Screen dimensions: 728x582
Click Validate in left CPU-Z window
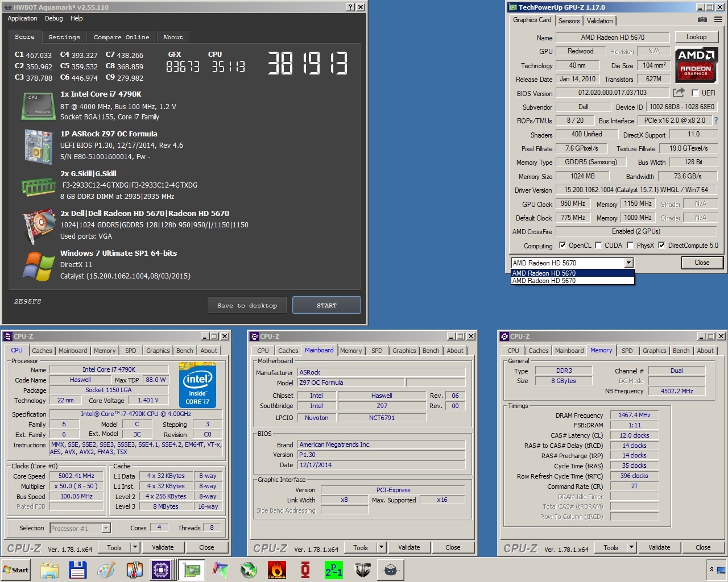coord(163,547)
